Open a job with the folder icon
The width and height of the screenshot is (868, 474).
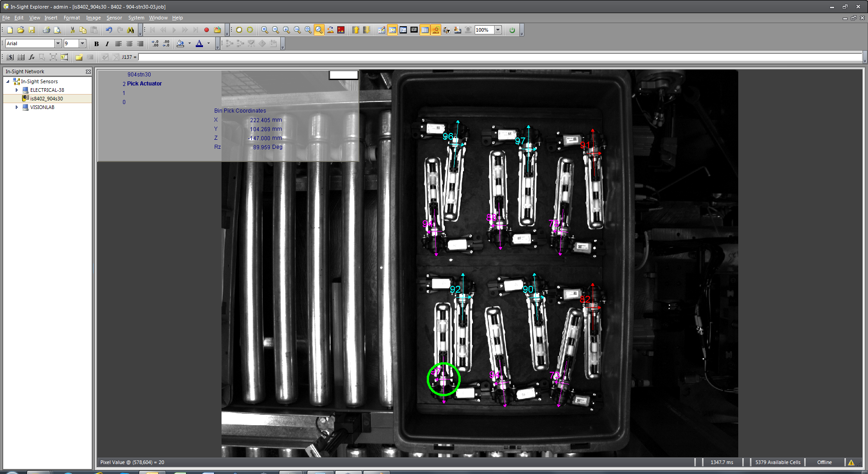21,30
